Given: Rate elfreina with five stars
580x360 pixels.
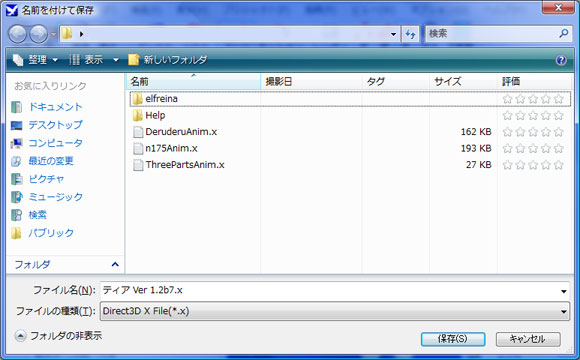Looking at the screenshot, I should click(559, 99).
